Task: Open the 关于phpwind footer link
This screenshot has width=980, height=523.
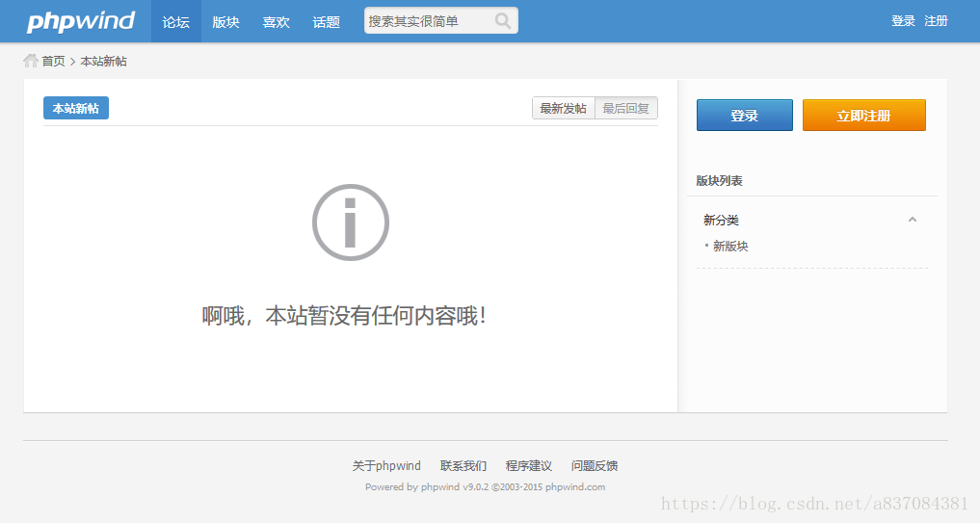Action: [x=386, y=465]
